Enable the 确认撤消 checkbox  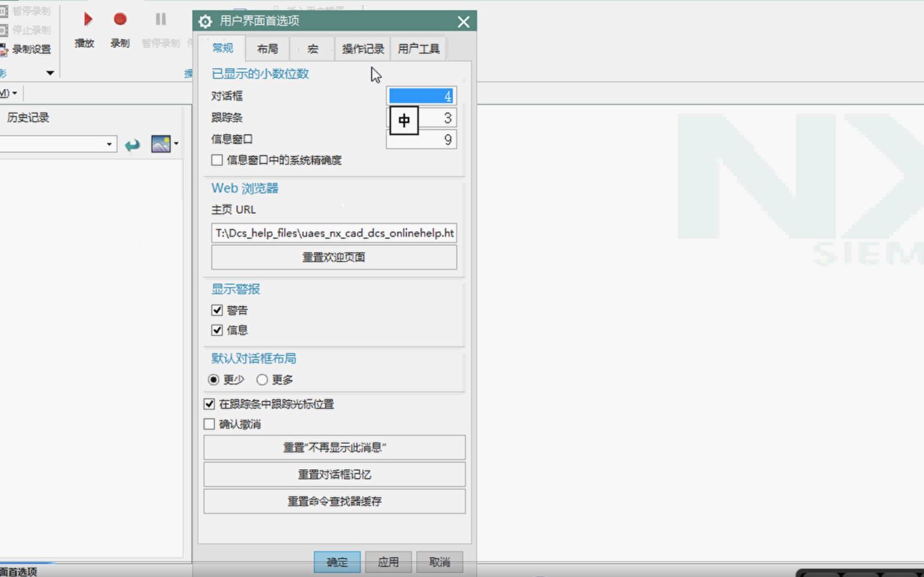(209, 424)
